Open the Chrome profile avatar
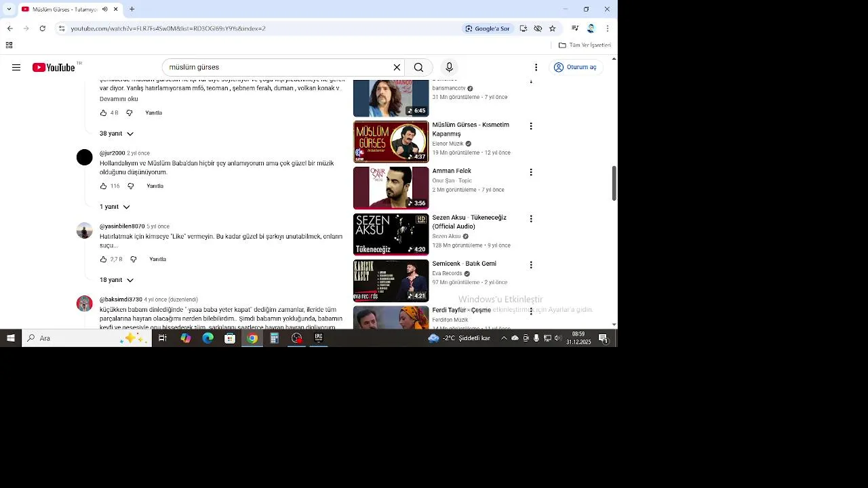 click(x=591, y=28)
